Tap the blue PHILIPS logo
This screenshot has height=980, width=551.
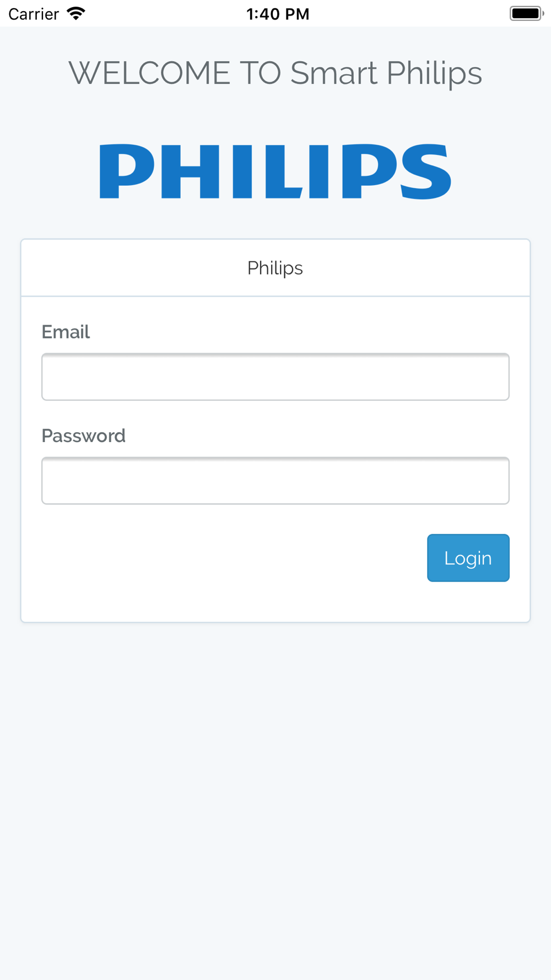point(275,171)
